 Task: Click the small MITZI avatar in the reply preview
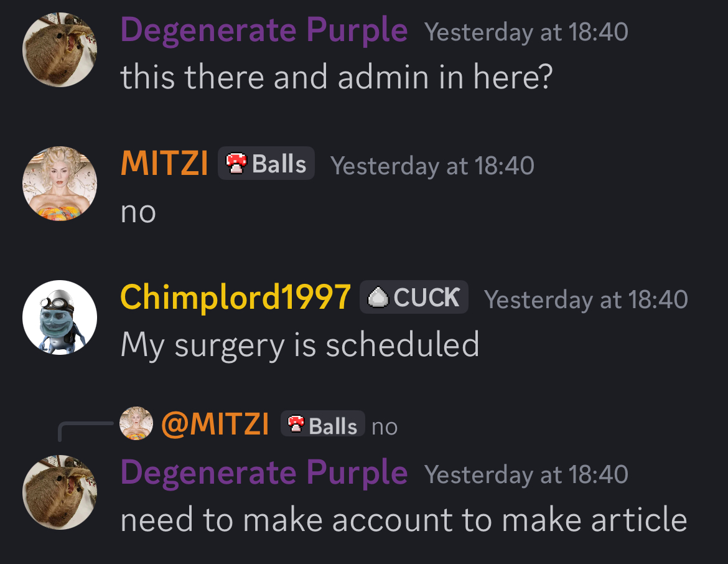pos(136,423)
